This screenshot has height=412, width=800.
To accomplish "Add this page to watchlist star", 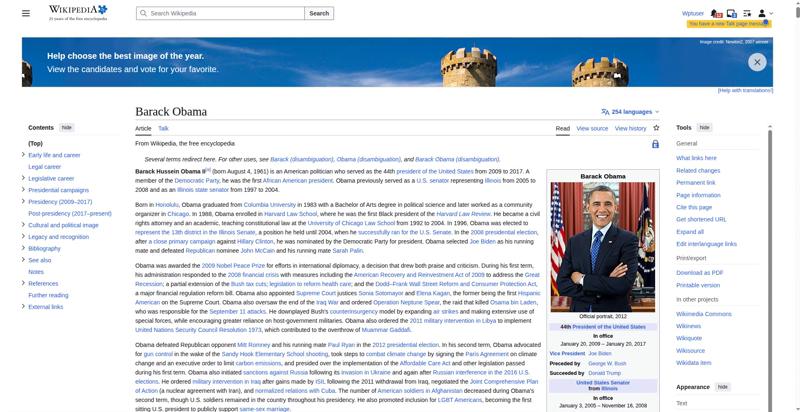I will pyautogui.click(x=656, y=128).
